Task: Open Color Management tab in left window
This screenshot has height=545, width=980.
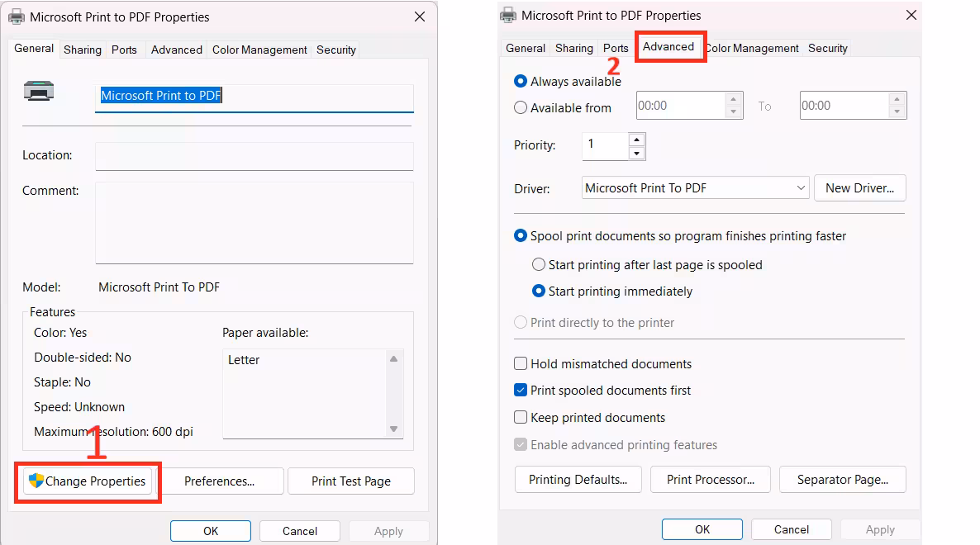Action: [259, 50]
